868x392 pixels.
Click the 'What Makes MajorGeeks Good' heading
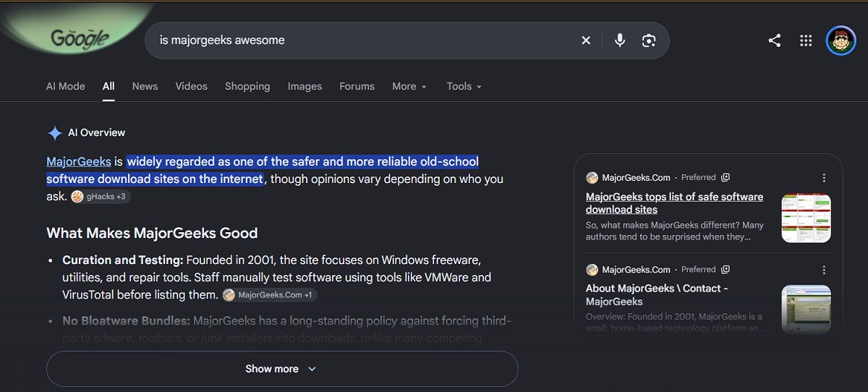tap(152, 233)
